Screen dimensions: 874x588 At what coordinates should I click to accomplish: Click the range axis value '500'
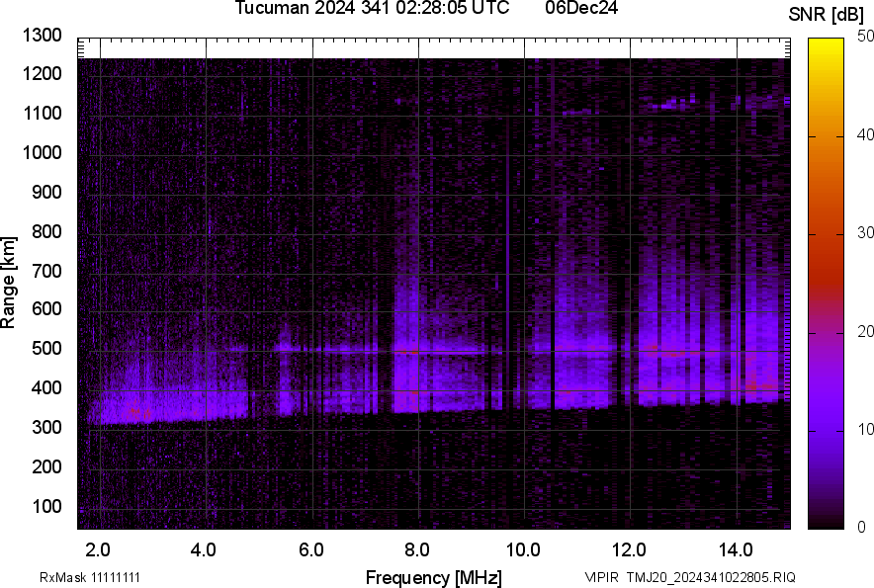pyautogui.click(x=46, y=348)
